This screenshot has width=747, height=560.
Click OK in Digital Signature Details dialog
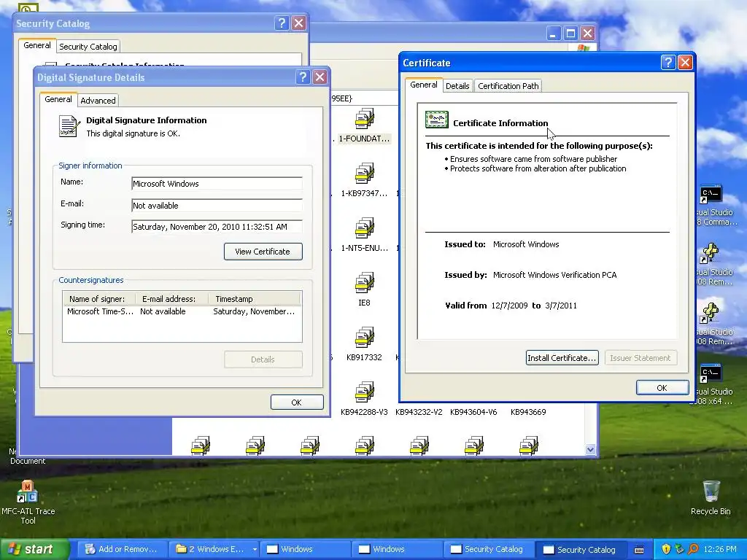tap(296, 402)
